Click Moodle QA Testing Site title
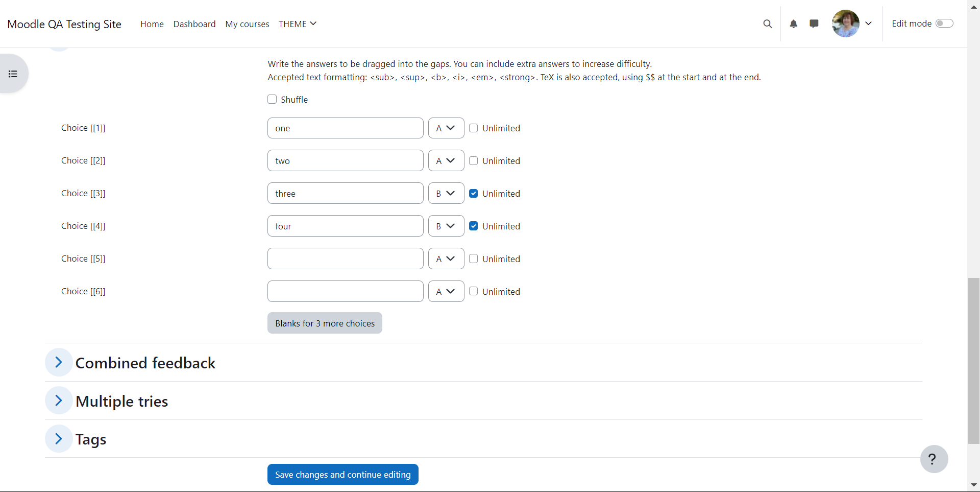Image resolution: width=980 pixels, height=492 pixels. [64, 24]
